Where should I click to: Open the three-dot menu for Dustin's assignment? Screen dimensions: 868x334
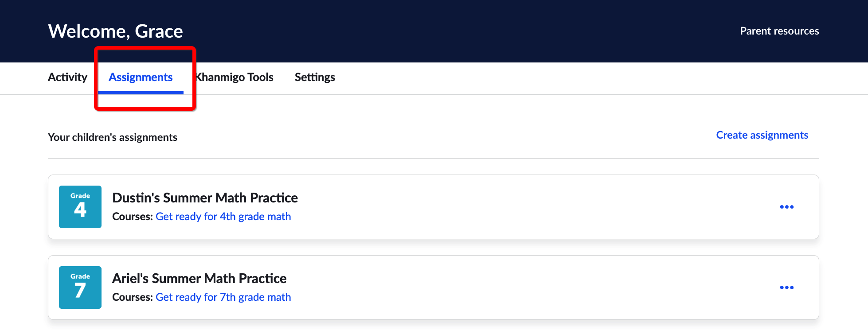[787, 207]
